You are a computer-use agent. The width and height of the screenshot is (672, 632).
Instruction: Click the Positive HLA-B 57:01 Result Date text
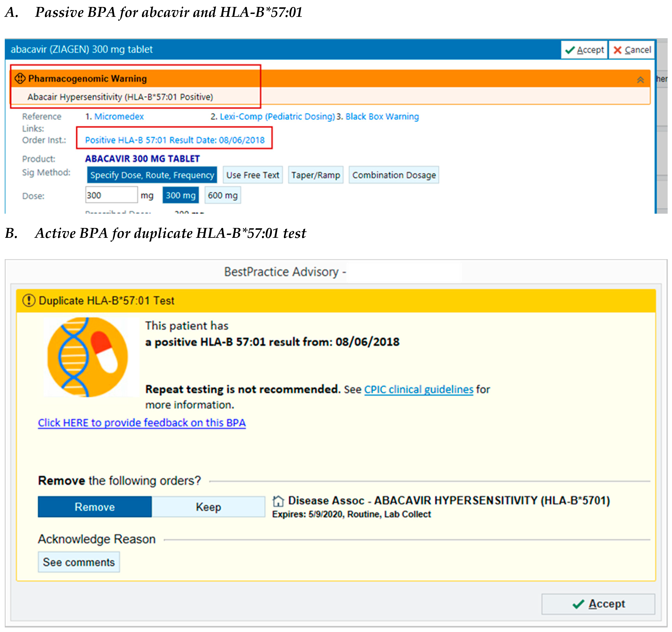(x=175, y=140)
